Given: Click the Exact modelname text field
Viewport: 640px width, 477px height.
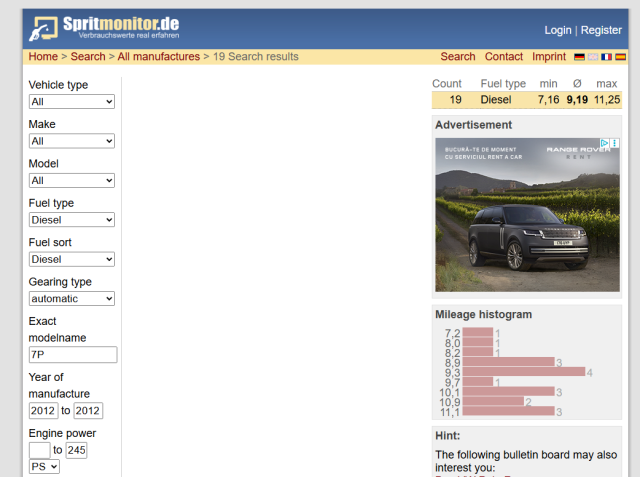Looking at the screenshot, I should [x=73, y=354].
